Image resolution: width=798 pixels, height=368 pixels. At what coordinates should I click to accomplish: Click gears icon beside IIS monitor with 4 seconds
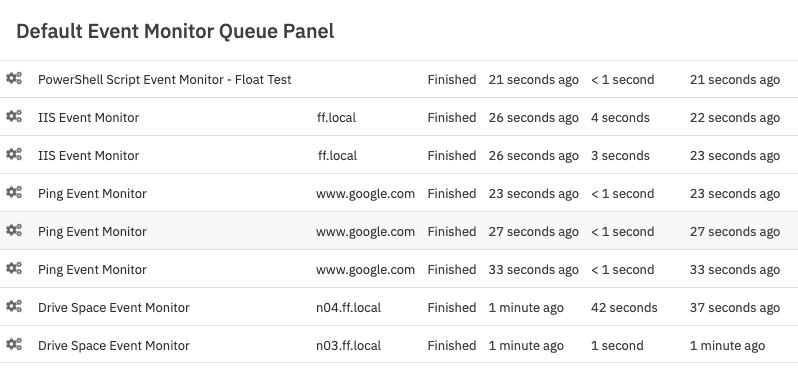pyautogui.click(x=14, y=117)
